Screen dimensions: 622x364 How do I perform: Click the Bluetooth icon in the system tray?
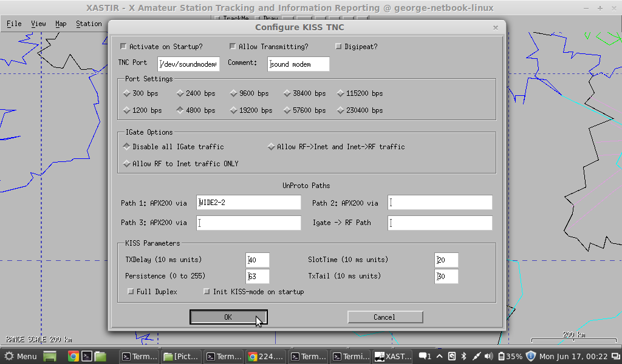463,356
